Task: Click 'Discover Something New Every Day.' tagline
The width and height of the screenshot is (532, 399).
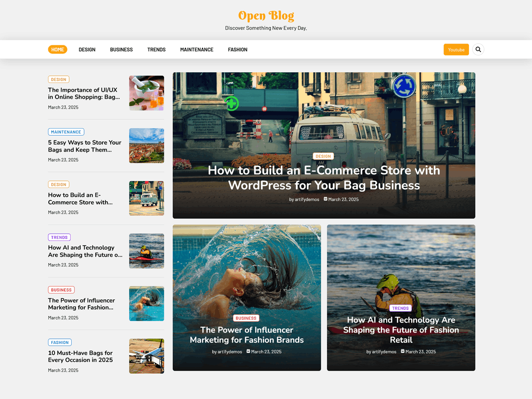Action: pyautogui.click(x=266, y=28)
